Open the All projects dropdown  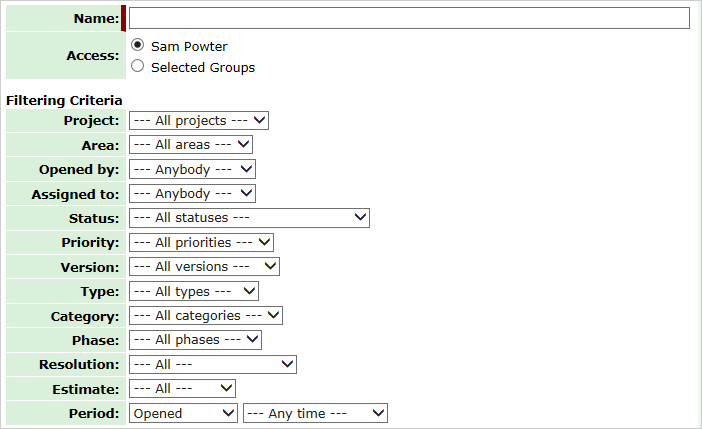point(199,120)
